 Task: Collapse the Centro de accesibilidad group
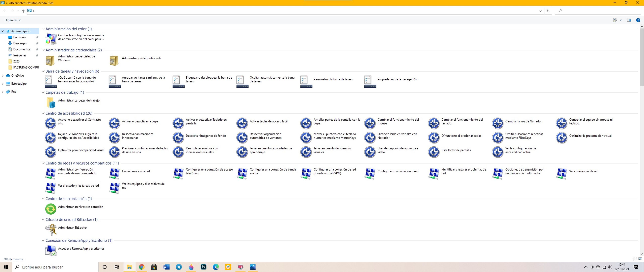point(43,113)
